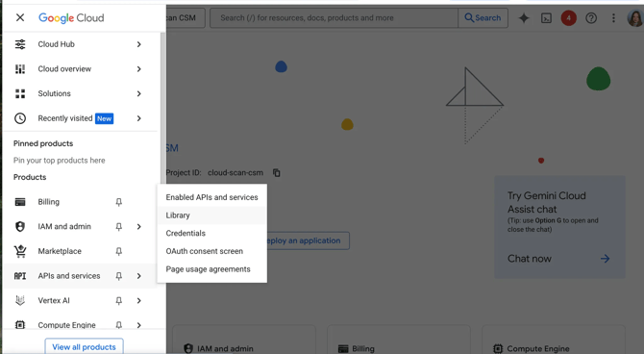Expand the Recently visited submenu arrow
This screenshot has height=354, width=644.
coord(138,118)
